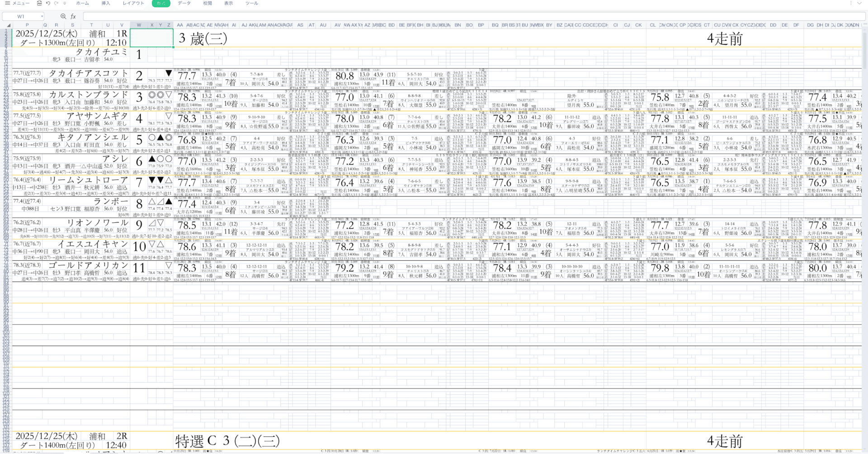The width and height of the screenshot is (868, 454).
Task: Redo the last undone action
Action: pos(56,3)
